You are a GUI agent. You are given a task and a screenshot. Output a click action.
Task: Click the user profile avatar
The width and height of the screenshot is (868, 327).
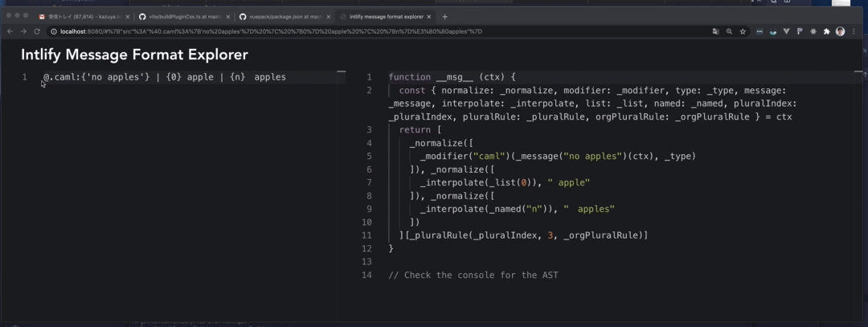pyautogui.click(x=841, y=31)
